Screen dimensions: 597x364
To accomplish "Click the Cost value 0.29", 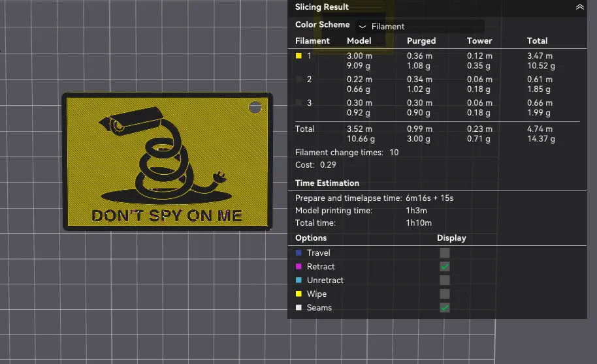I will pyautogui.click(x=328, y=164).
